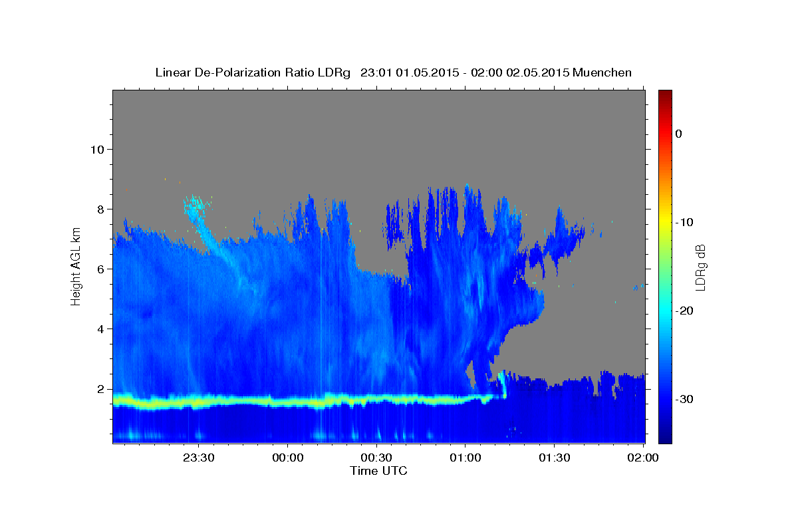
Task: Click the start time '23:01 01.05.2015' in the title
Action: point(409,72)
